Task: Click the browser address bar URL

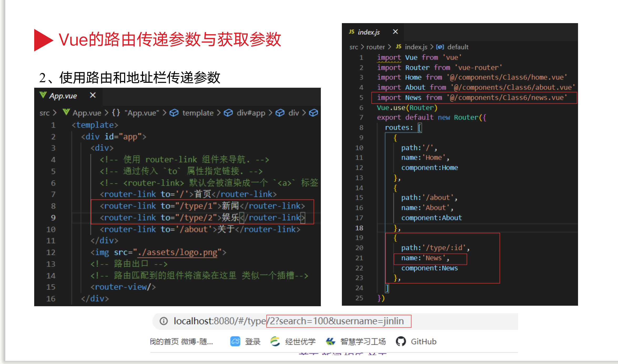Action: point(288,321)
